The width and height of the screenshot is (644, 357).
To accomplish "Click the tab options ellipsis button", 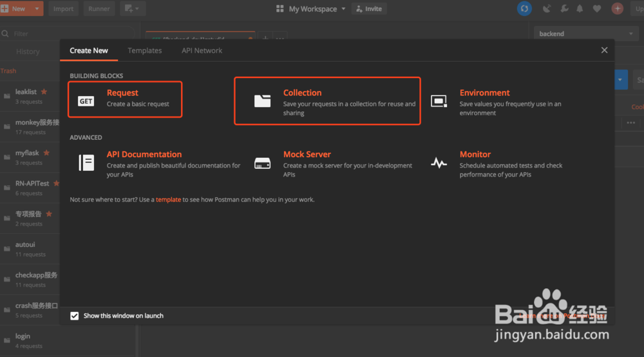I will [x=280, y=38].
